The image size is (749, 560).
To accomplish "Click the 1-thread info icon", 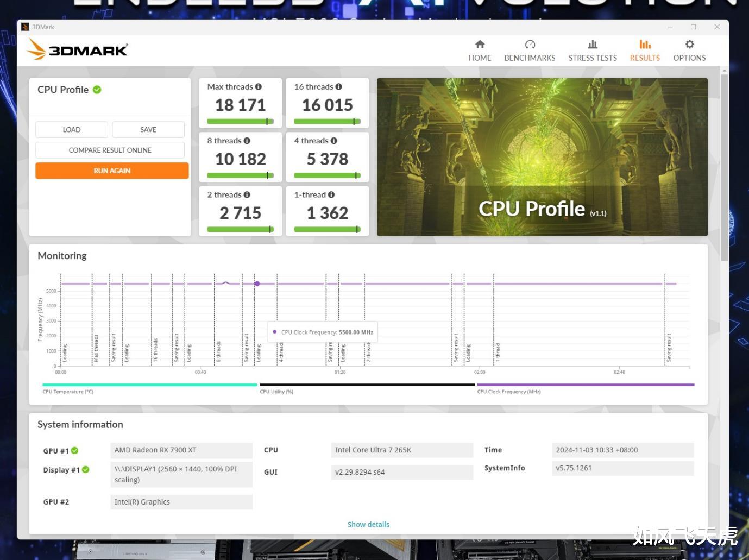I will [x=331, y=195].
